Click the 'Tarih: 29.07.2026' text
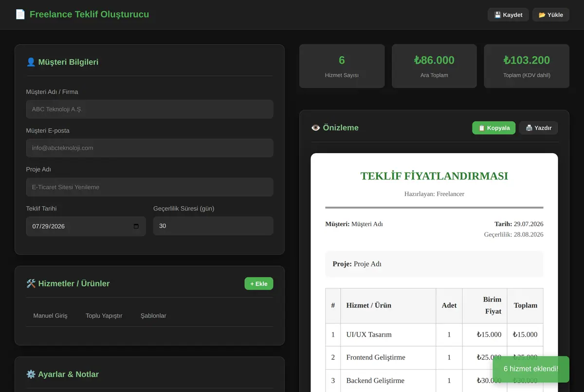Screen dimensions: 584x392 [519, 224]
